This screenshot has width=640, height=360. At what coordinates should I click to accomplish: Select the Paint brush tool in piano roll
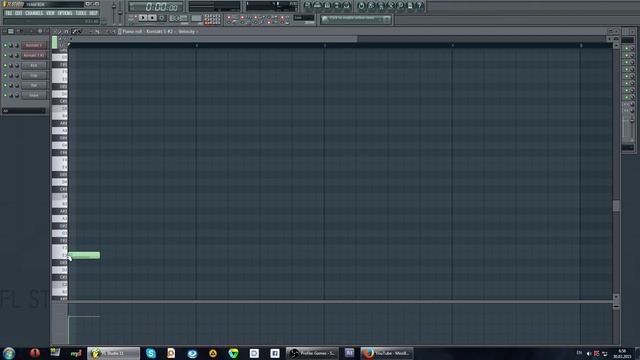point(80,31)
